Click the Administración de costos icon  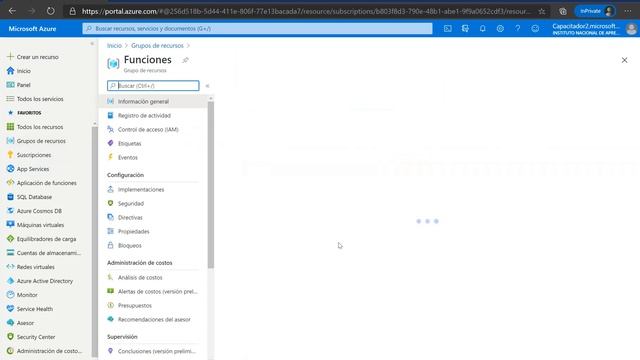coord(10,351)
